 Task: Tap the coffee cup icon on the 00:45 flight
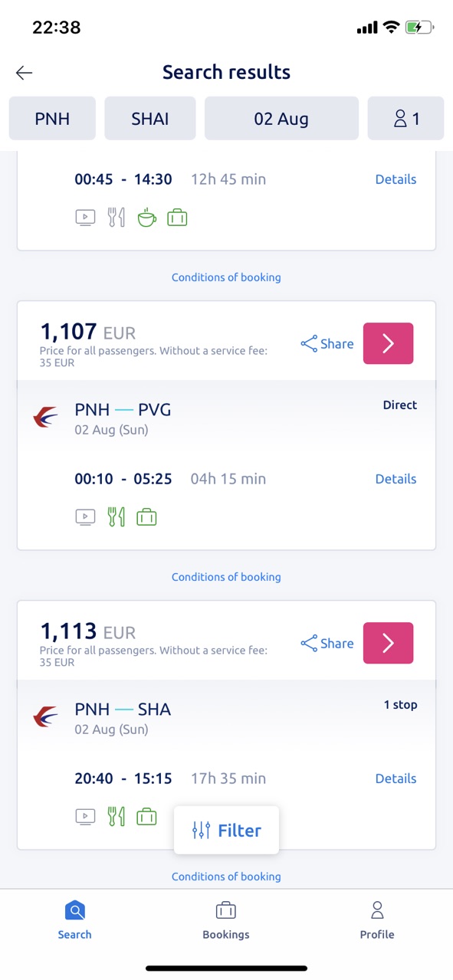click(146, 218)
